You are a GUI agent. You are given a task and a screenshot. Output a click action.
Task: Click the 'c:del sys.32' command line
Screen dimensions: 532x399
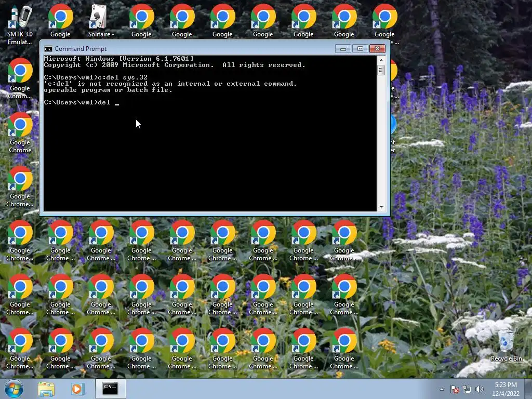coord(96,77)
